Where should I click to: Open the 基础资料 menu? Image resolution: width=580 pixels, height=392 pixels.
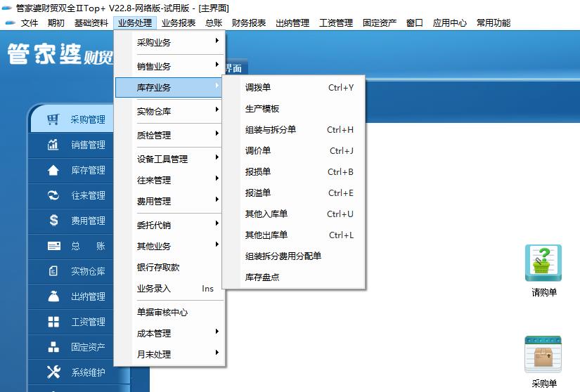[91, 23]
